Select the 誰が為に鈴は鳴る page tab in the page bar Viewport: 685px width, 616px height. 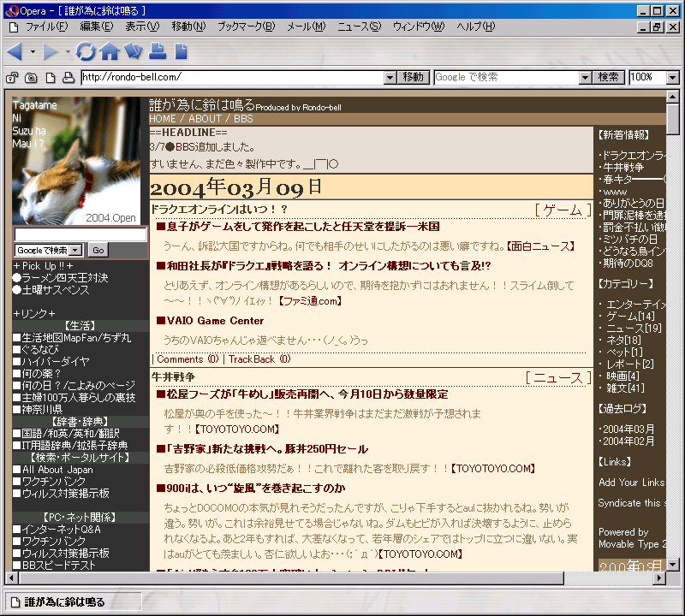click(74, 602)
